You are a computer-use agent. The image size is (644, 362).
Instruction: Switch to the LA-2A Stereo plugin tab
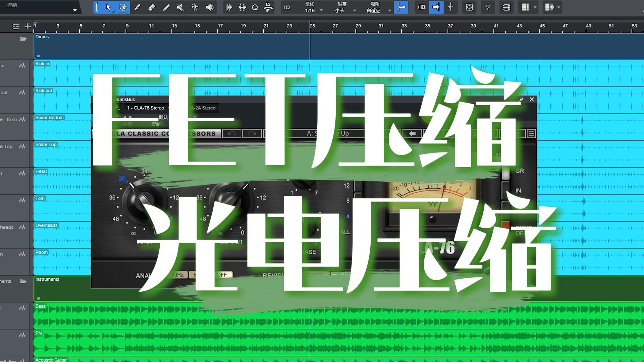click(203, 108)
